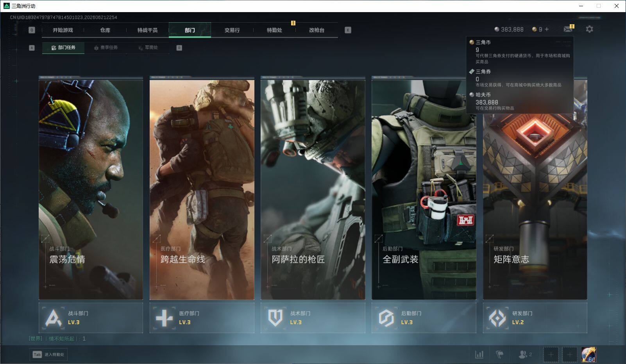Open the 特战干员 tab
Screen dimensions: 626x364
(x=147, y=30)
